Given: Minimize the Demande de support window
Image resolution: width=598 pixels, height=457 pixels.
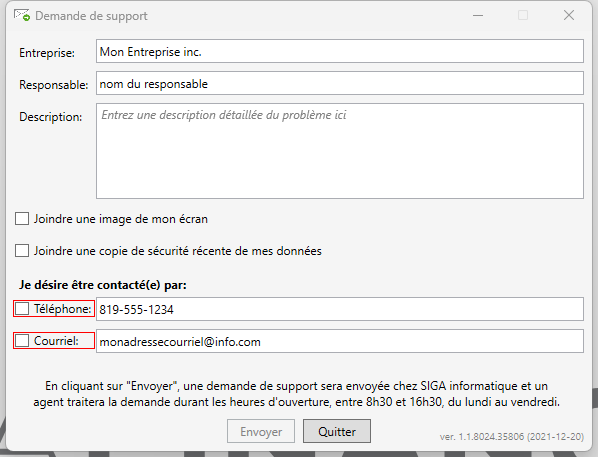Looking at the screenshot, I should (x=478, y=15).
